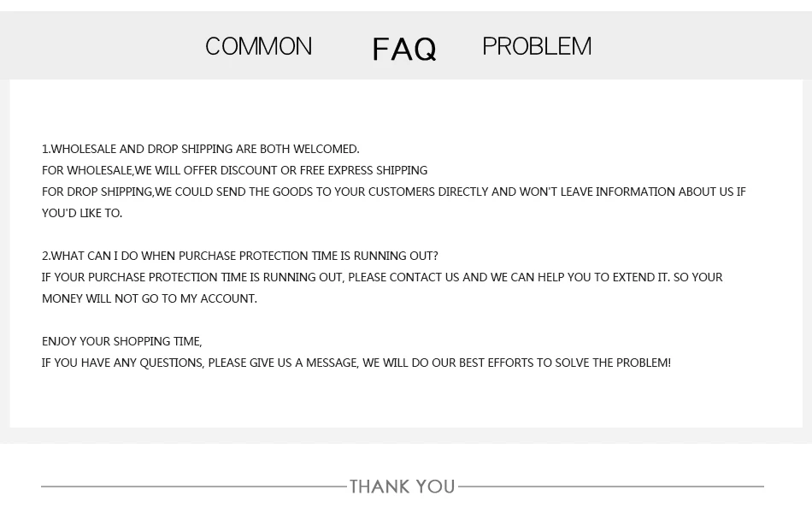Click the horizontal line left of THANK YOU

(x=194, y=487)
